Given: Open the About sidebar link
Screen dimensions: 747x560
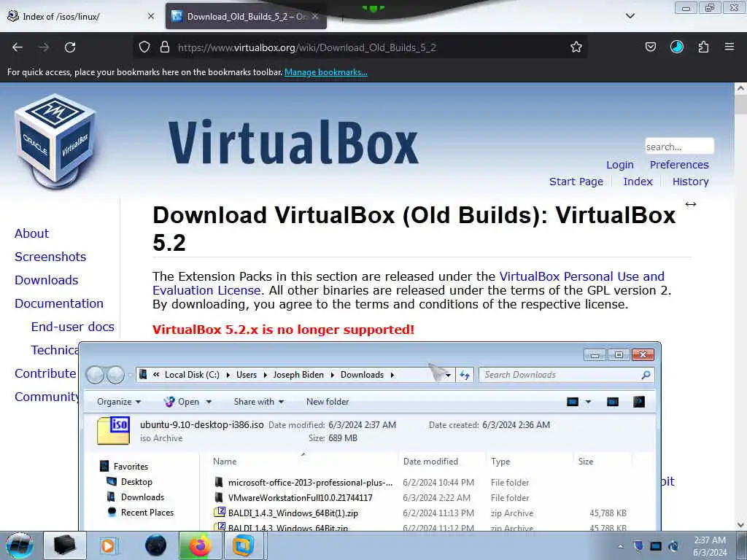Looking at the screenshot, I should point(31,233).
